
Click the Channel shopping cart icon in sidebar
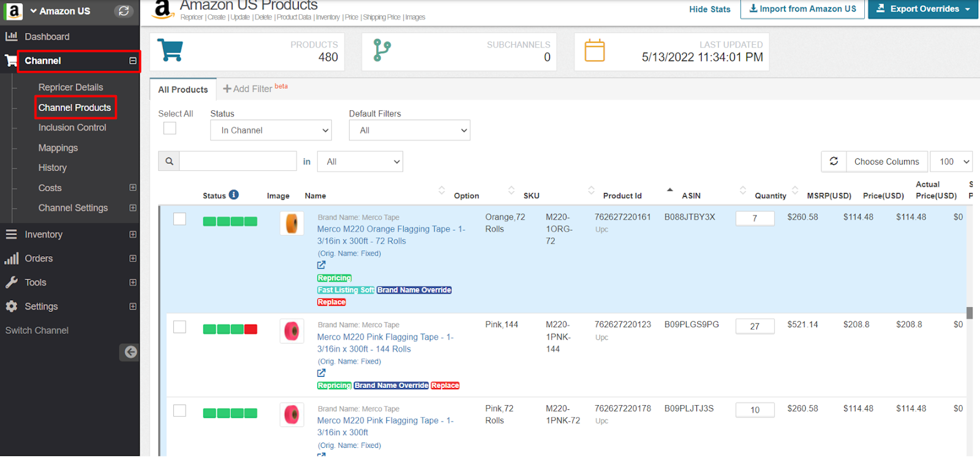(x=11, y=61)
